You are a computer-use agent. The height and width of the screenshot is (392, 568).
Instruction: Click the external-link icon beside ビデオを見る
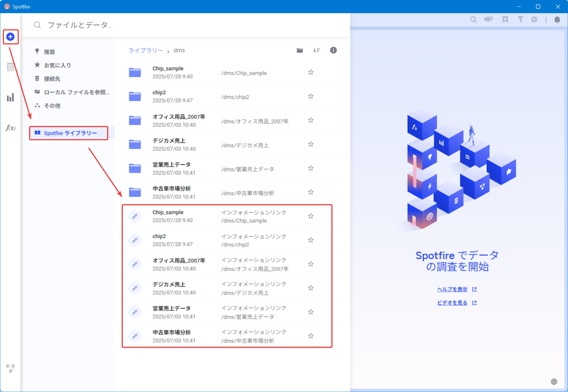(474, 303)
